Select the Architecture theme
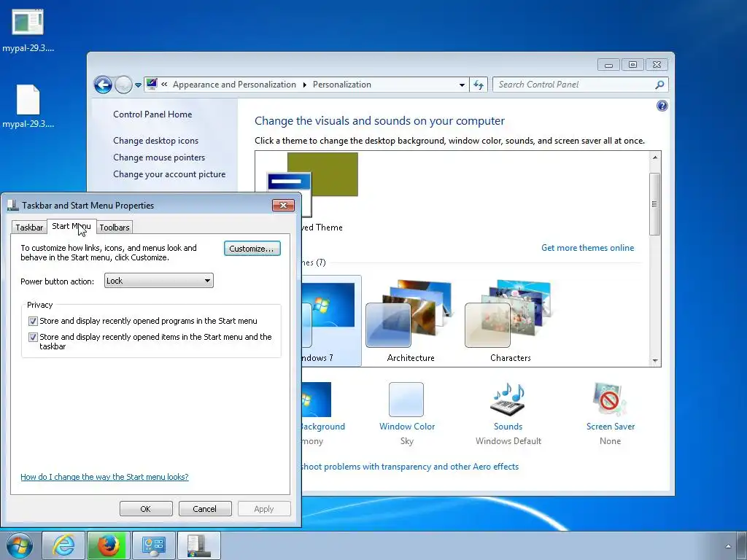747x560 pixels. click(x=411, y=321)
